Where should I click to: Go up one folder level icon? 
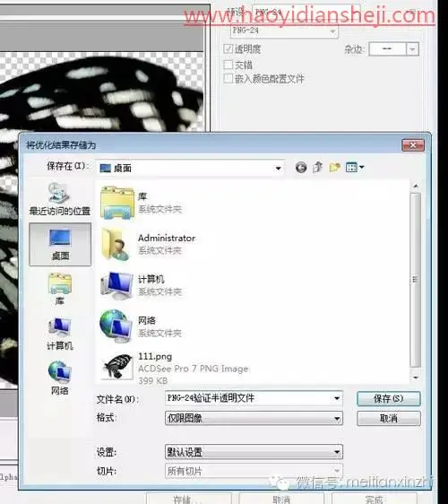(x=317, y=167)
